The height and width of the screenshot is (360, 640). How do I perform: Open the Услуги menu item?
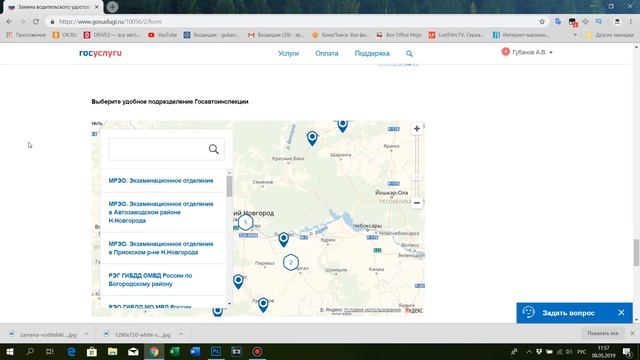(288, 53)
